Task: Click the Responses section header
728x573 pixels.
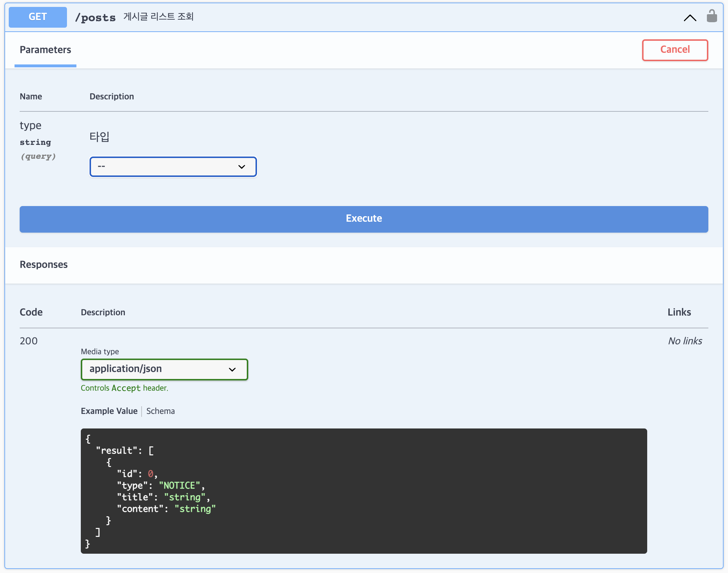Action: (44, 265)
